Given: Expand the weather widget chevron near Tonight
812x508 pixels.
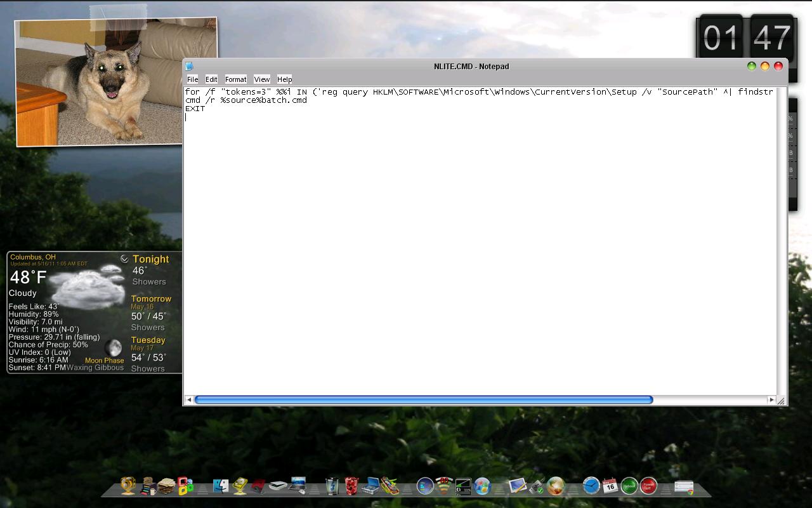Looking at the screenshot, I should 124,259.
